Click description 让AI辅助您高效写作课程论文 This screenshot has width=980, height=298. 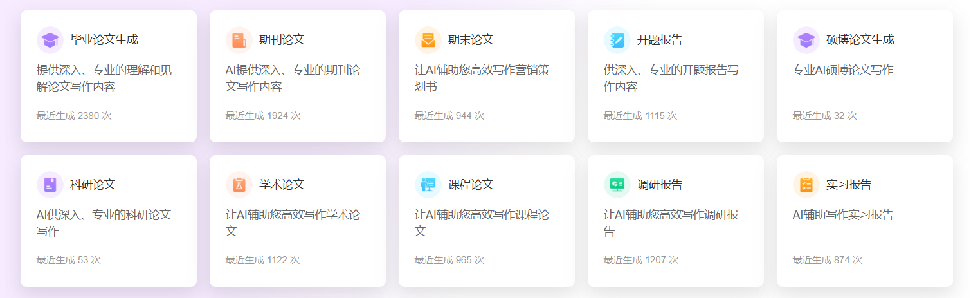(x=482, y=223)
